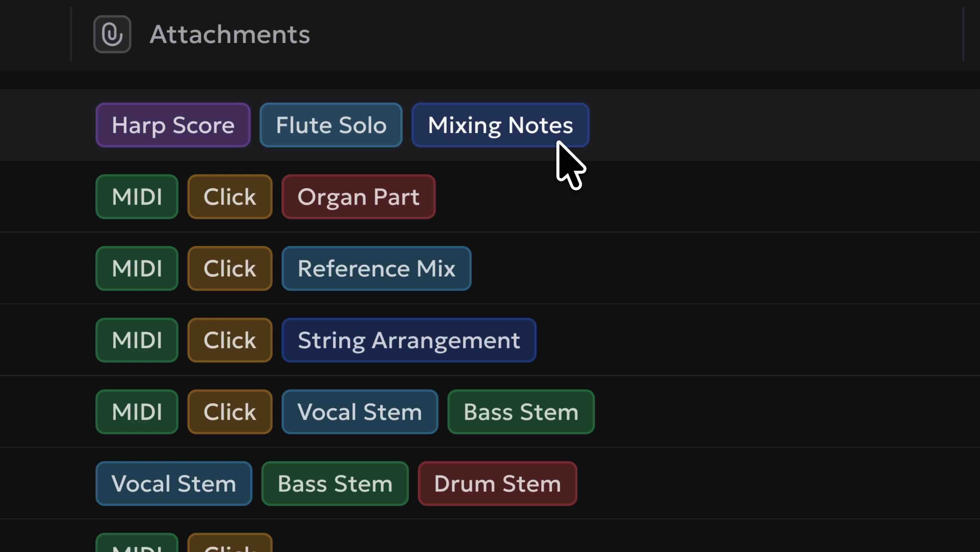Click the Attachments section header
Image resolution: width=980 pixels, height=552 pixels.
(x=230, y=34)
